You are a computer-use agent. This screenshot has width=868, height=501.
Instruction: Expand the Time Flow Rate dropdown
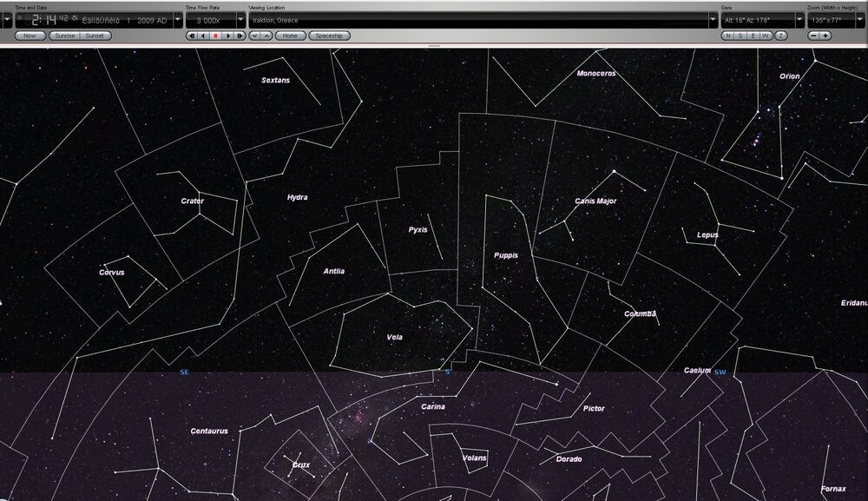click(x=240, y=19)
